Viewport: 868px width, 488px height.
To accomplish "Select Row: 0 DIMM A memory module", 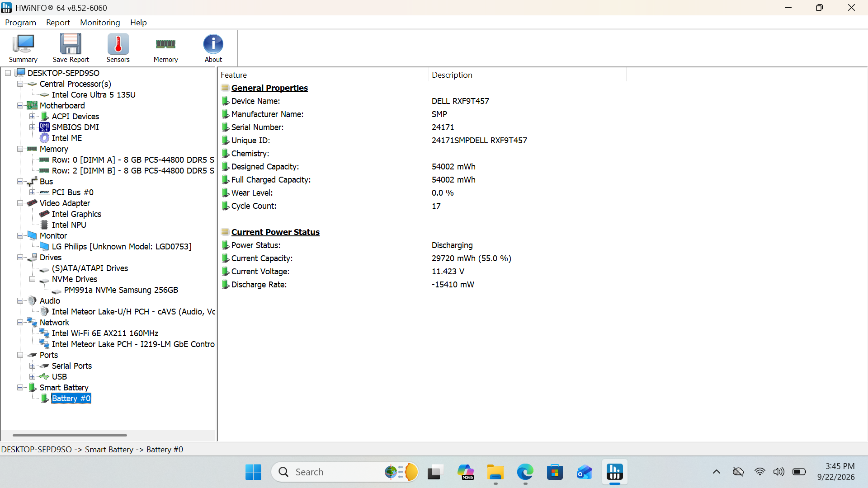I will tap(133, 160).
